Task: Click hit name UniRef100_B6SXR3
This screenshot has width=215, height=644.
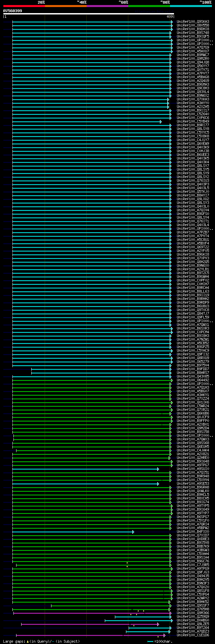Action: tap(193, 329)
